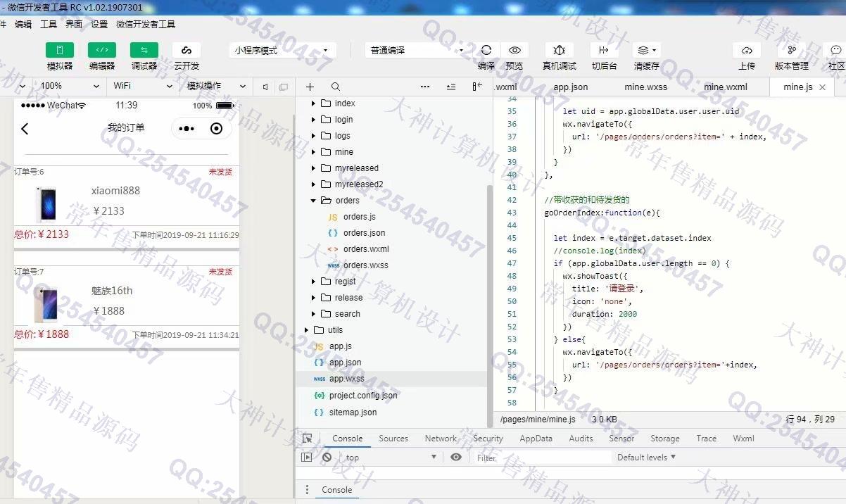846x504 pixels.
Task: Open the Network devtools tab
Action: (441, 439)
